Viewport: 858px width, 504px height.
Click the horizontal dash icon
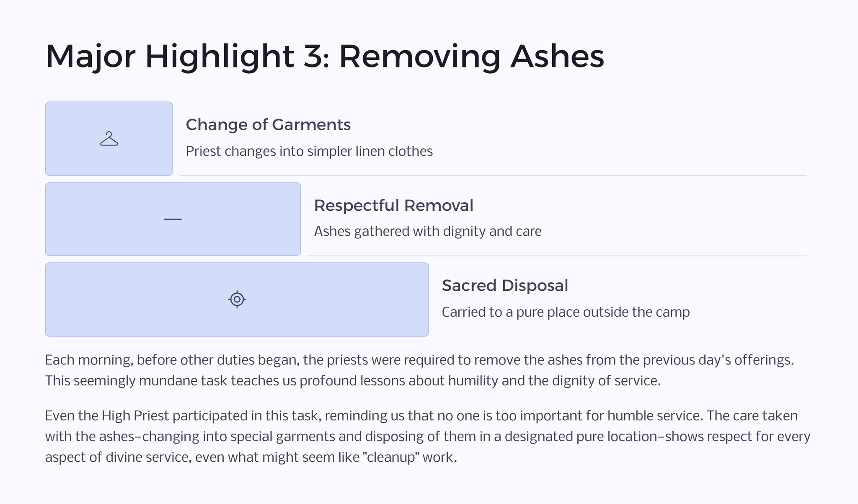click(x=173, y=219)
